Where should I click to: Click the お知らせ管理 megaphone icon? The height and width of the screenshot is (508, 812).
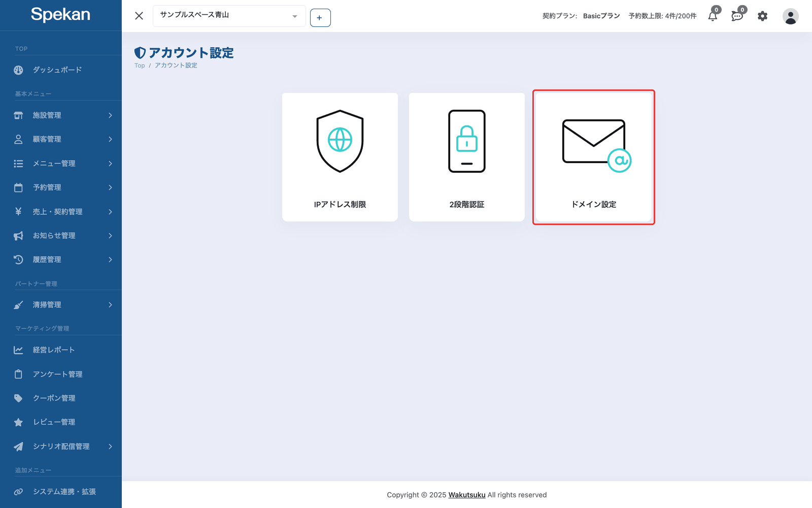pyautogui.click(x=18, y=236)
